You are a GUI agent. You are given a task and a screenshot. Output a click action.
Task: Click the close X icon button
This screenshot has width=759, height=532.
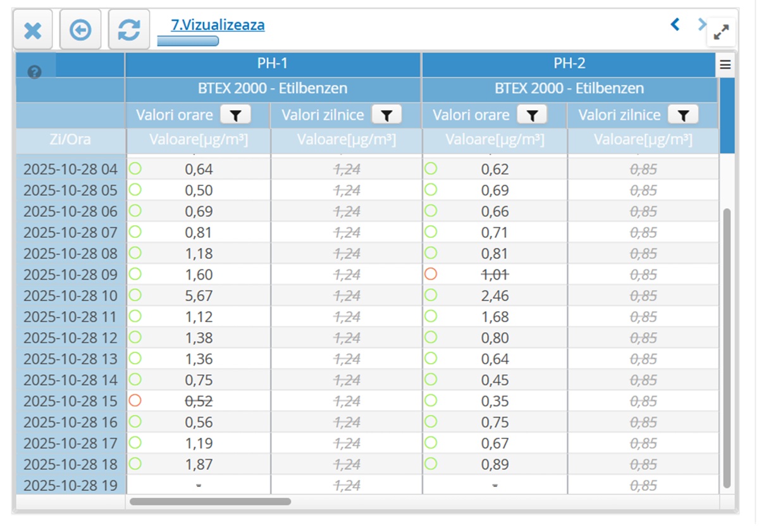pos(33,30)
